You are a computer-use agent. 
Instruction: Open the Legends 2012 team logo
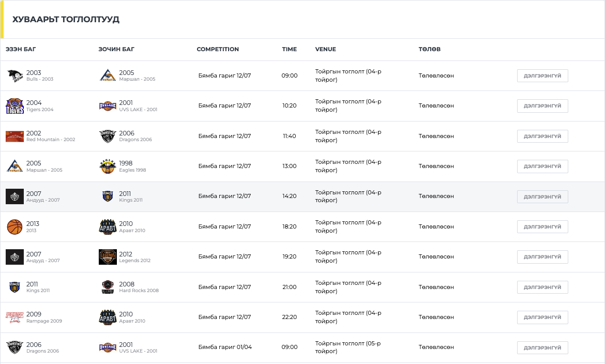click(108, 257)
